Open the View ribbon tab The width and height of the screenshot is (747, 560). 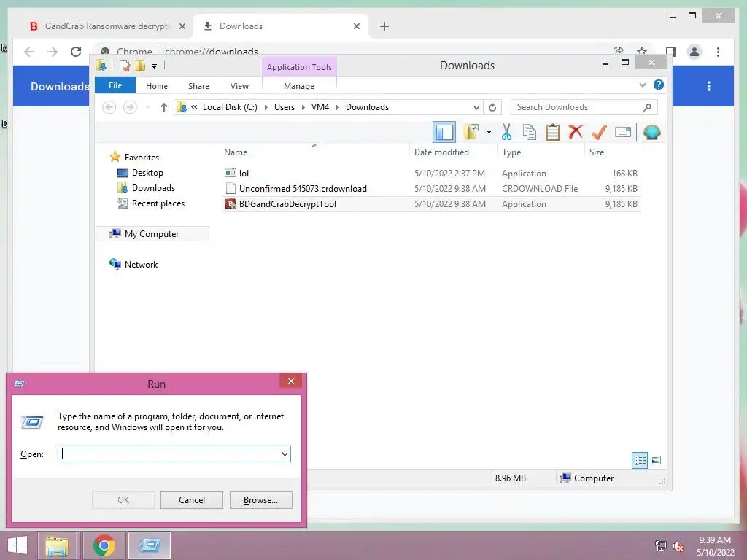pos(239,86)
